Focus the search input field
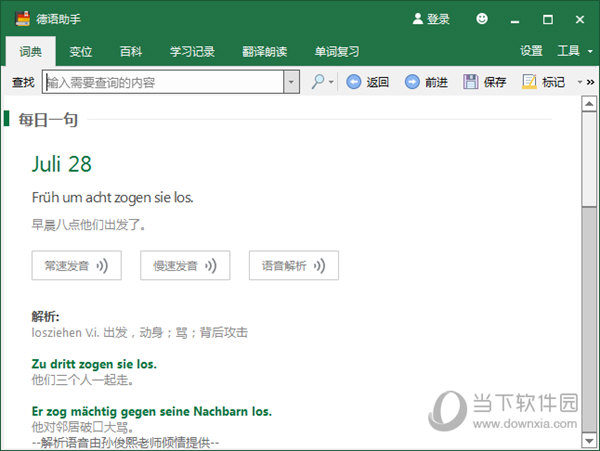 163,82
